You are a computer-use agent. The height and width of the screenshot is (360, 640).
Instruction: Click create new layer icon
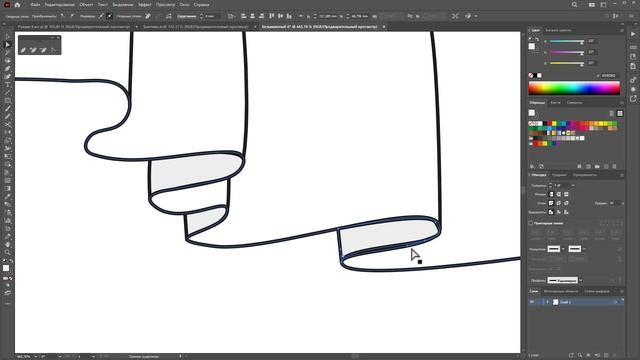(606, 356)
